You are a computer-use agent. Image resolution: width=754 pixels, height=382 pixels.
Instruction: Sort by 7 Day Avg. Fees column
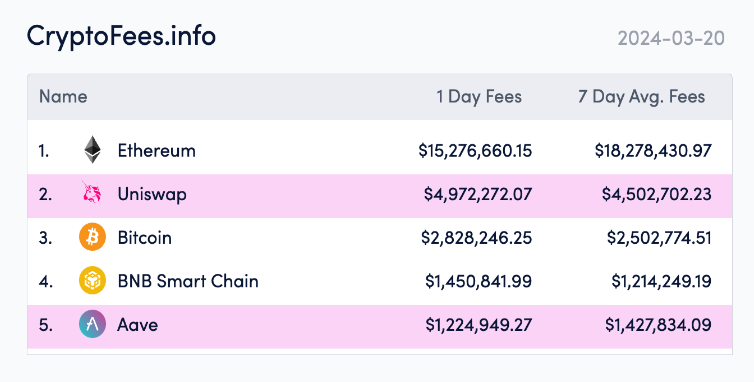(641, 97)
